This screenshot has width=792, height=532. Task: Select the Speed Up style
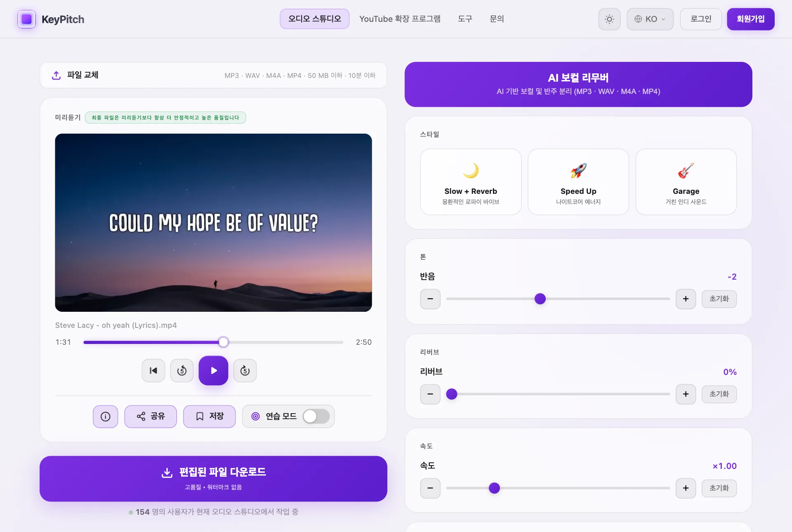tap(578, 182)
